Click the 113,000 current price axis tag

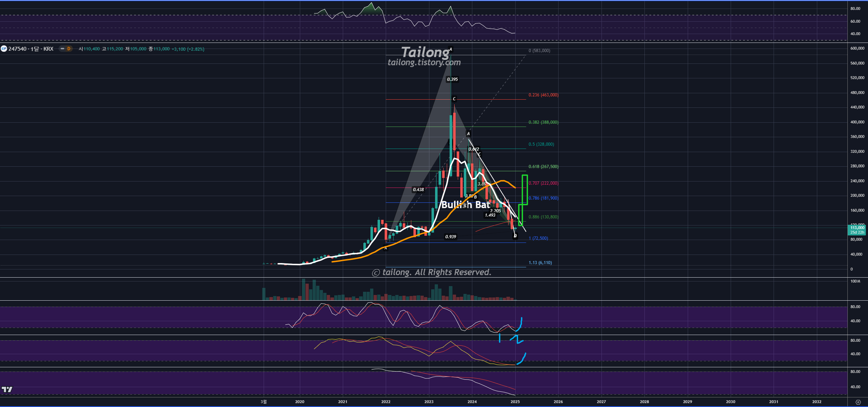pos(857,228)
